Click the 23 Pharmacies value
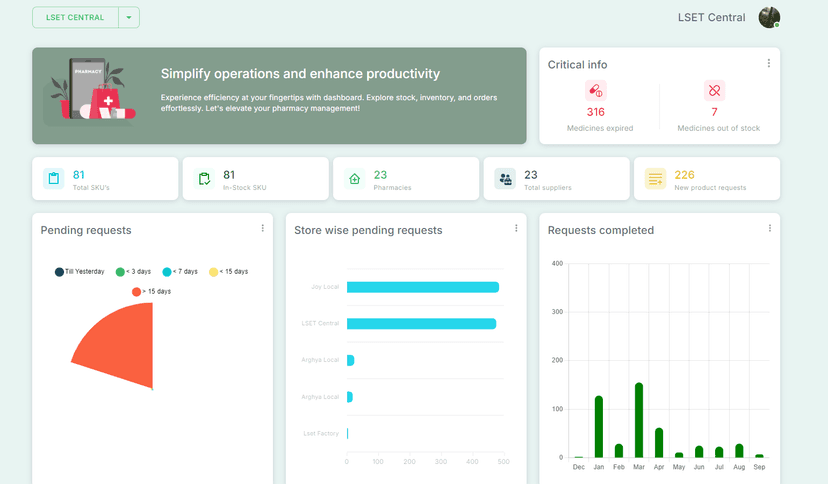The height and width of the screenshot is (484, 828). tap(380, 175)
